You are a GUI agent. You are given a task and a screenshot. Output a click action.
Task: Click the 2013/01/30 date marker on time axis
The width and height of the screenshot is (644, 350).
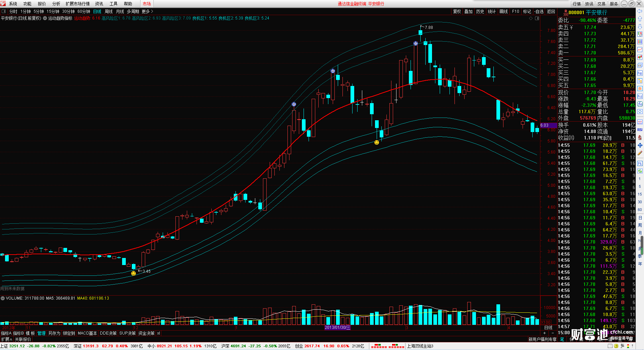click(337, 327)
